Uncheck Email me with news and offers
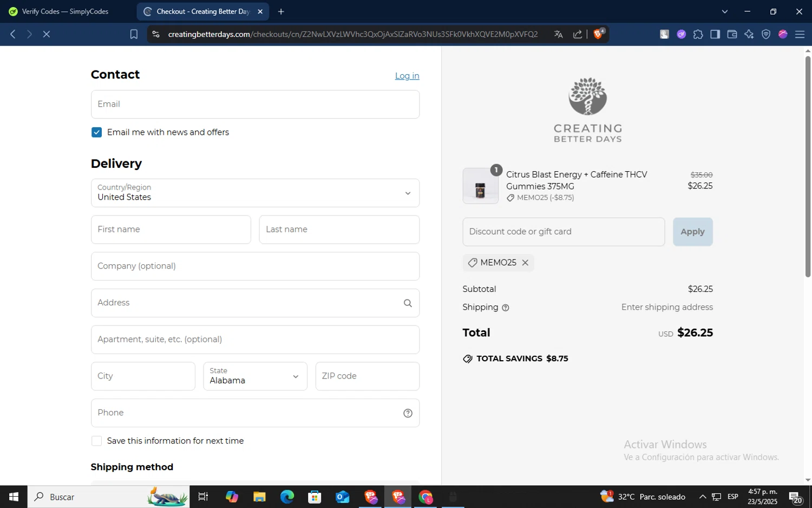Viewport: 812px width, 508px height. 97,132
